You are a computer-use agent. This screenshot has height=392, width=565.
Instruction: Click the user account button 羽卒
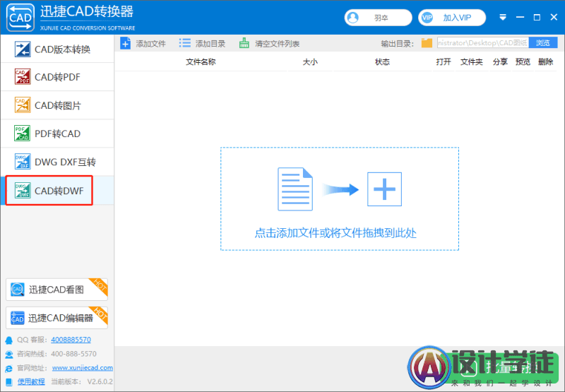coord(378,18)
